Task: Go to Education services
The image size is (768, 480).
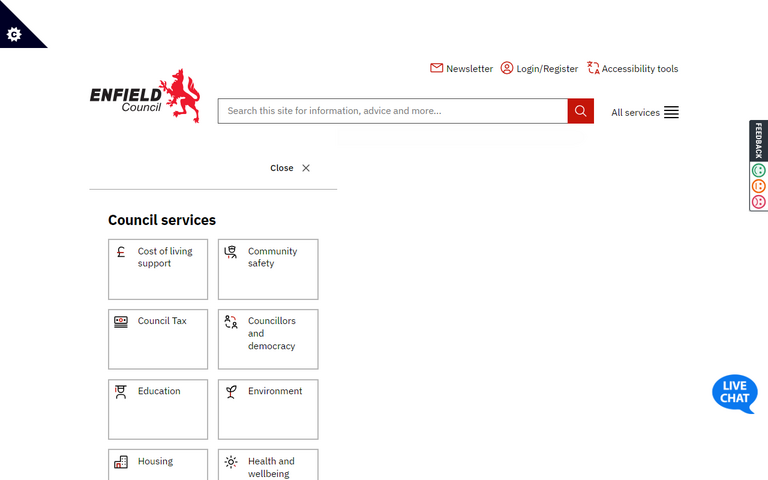Action: click(x=158, y=409)
